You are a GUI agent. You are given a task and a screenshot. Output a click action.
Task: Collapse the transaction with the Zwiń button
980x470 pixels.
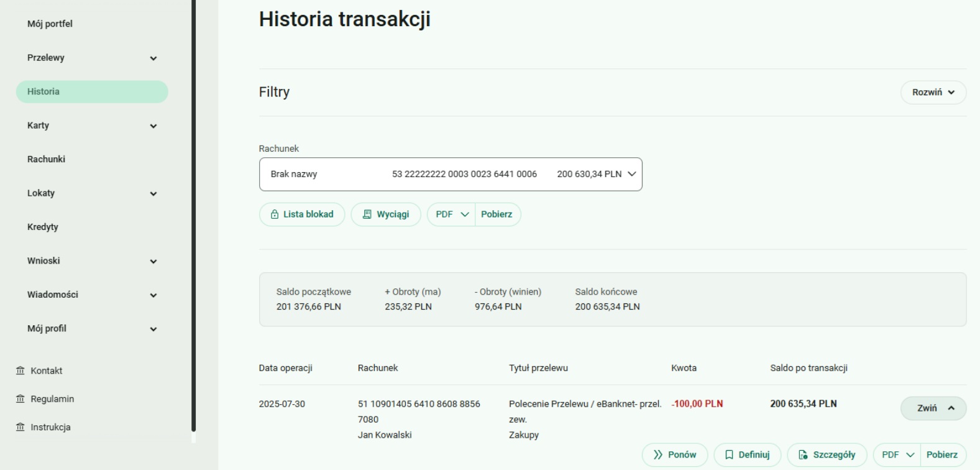coord(933,408)
